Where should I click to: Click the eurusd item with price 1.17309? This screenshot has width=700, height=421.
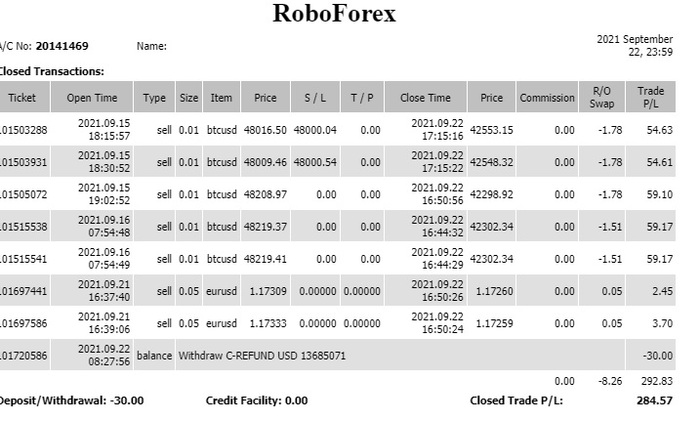221,290
